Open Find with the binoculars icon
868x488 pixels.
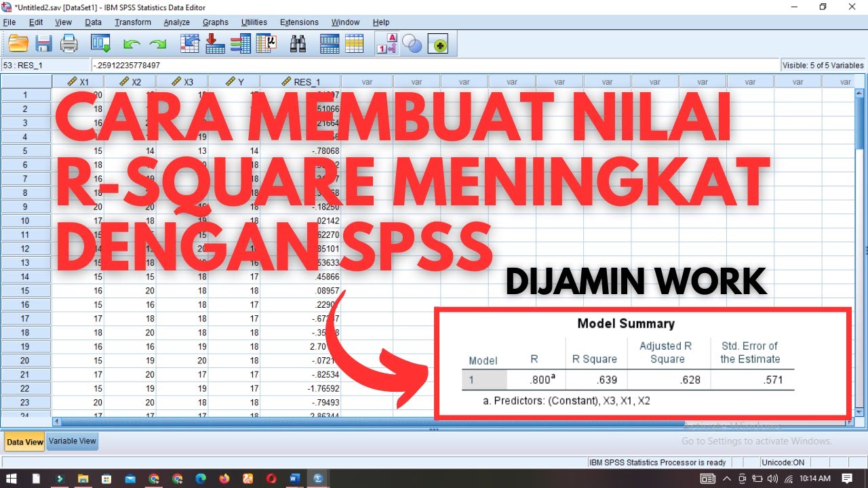click(298, 44)
